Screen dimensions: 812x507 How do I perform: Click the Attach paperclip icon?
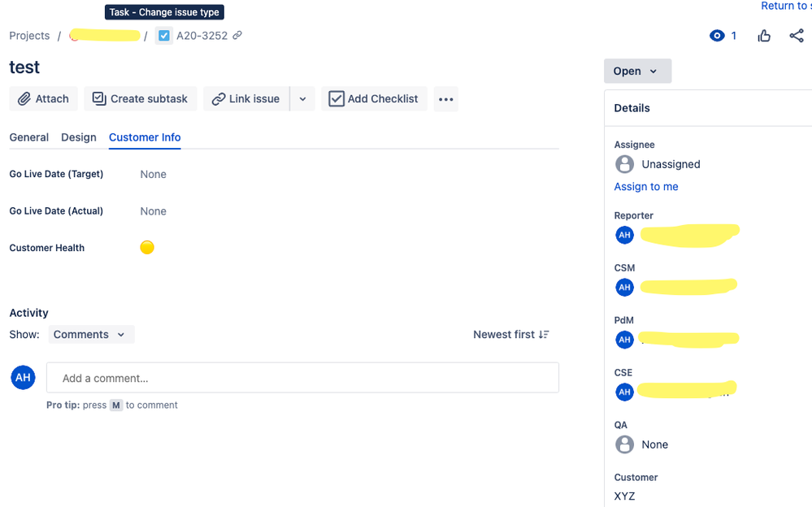24,98
